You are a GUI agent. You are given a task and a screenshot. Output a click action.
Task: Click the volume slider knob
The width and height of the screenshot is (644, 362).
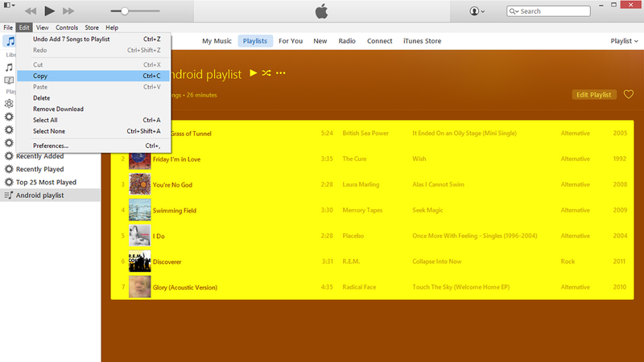pos(125,11)
